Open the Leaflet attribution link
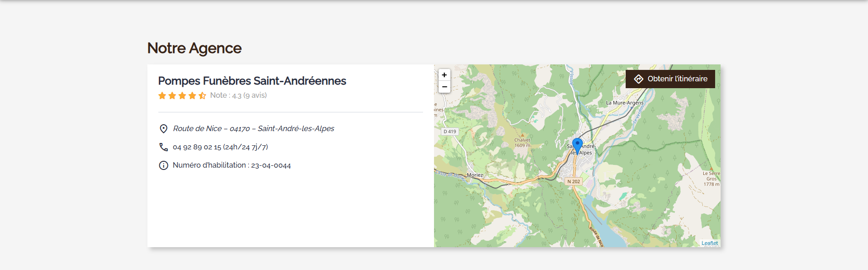The width and height of the screenshot is (868, 270). click(x=709, y=243)
